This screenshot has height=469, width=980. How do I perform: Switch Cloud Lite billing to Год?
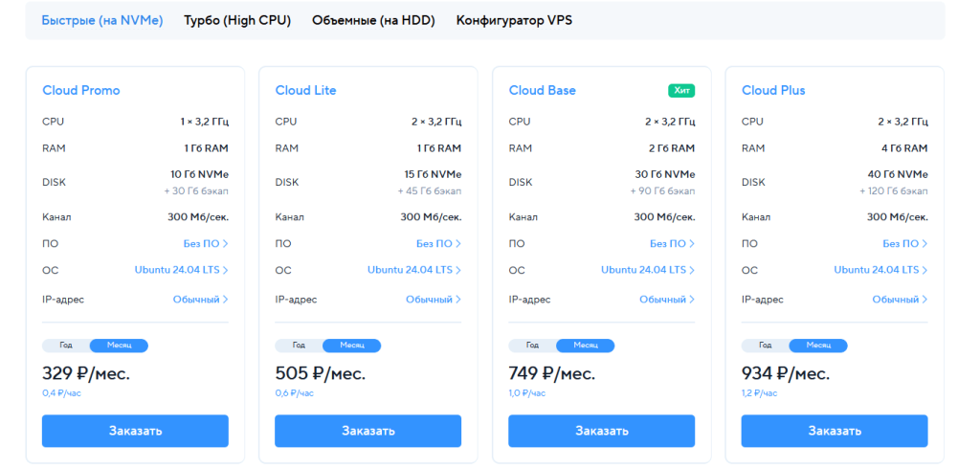pyautogui.click(x=299, y=346)
